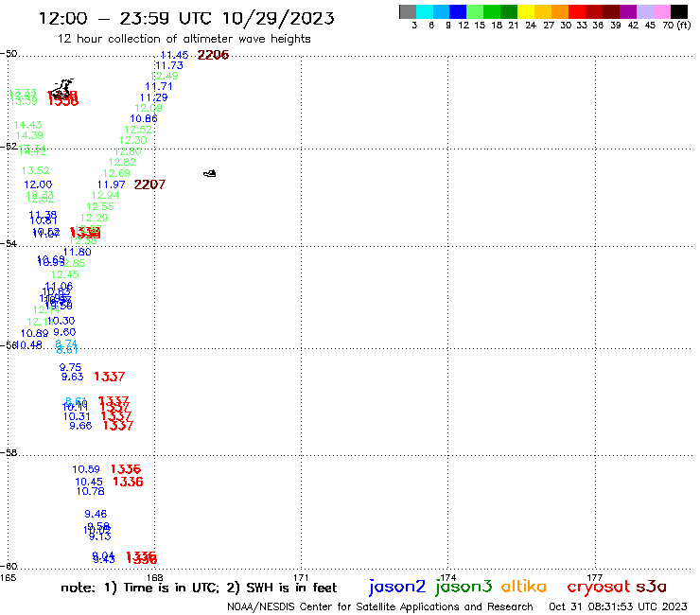Screen dimensions: 700x615
Task: Click the jason2 satellite legend label
Action: (397, 588)
